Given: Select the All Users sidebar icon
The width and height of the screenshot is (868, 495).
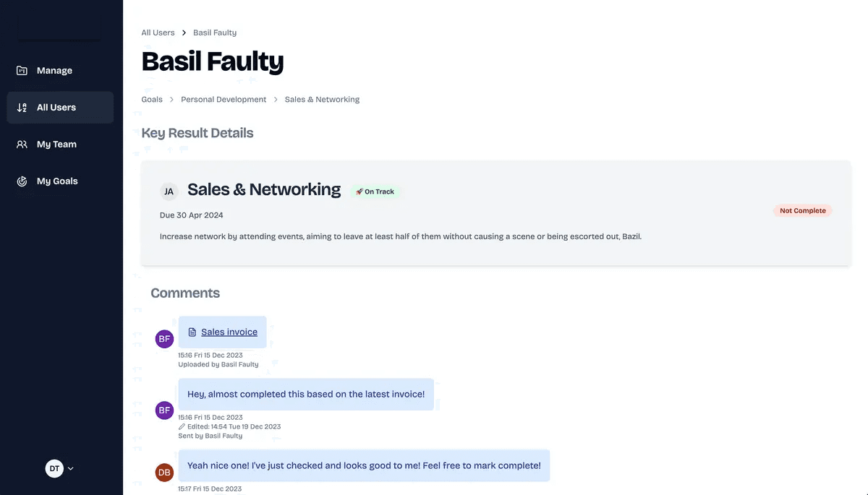Looking at the screenshot, I should point(20,106).
